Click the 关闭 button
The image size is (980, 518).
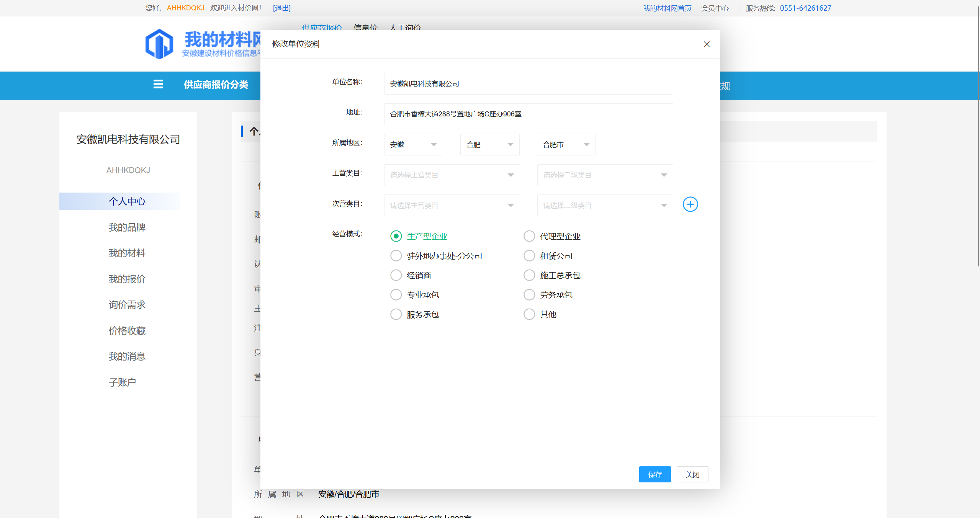(692, 474)
